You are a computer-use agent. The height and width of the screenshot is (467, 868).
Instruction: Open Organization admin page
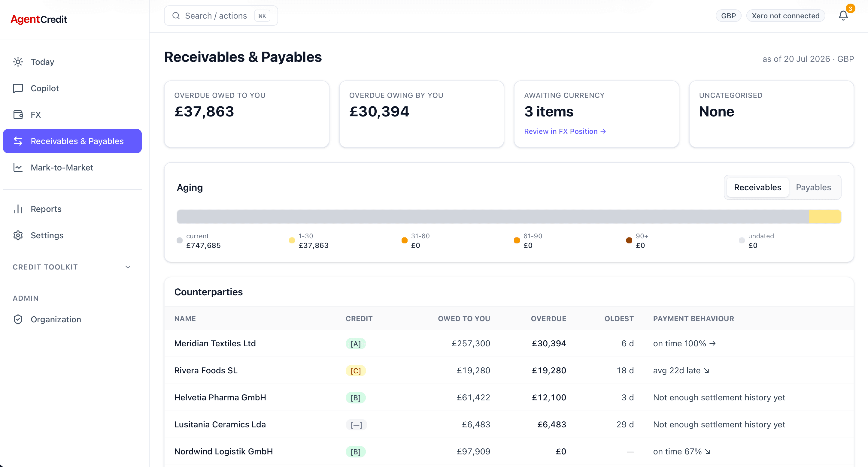[x=72, y=320]
